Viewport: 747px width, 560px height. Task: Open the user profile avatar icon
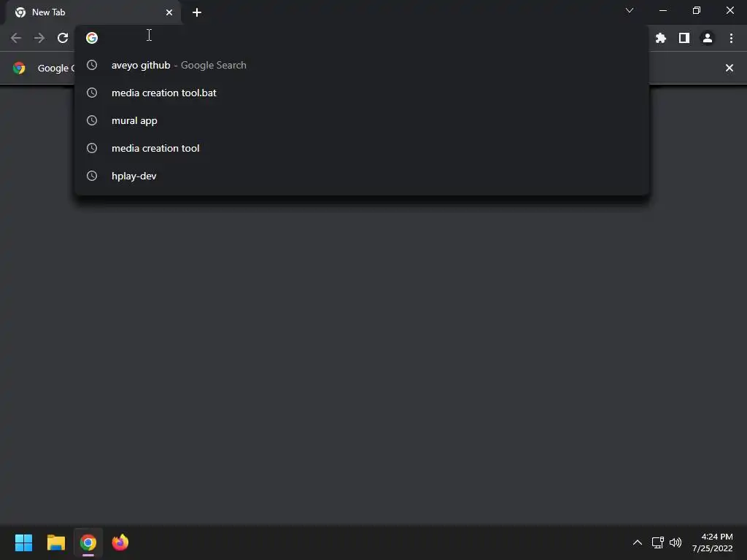tap(708, 38)
